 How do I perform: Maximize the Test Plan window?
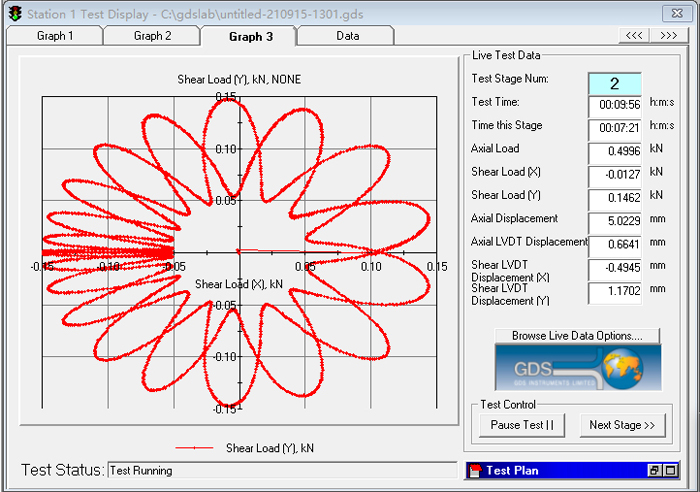[671, 471]
